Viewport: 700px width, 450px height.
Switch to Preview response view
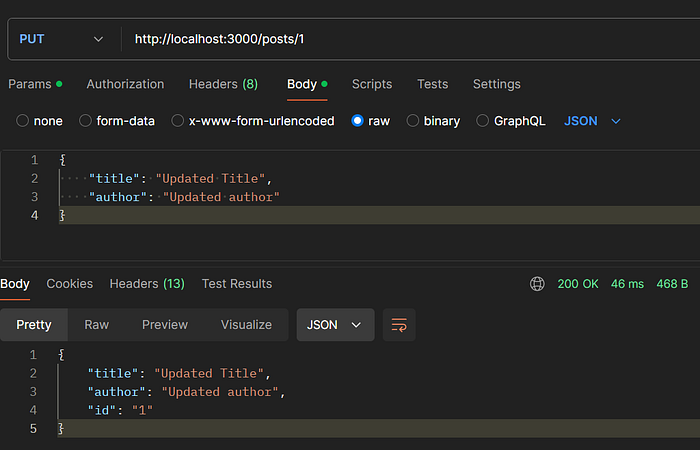pyautogui.click(x=165, y=325)
